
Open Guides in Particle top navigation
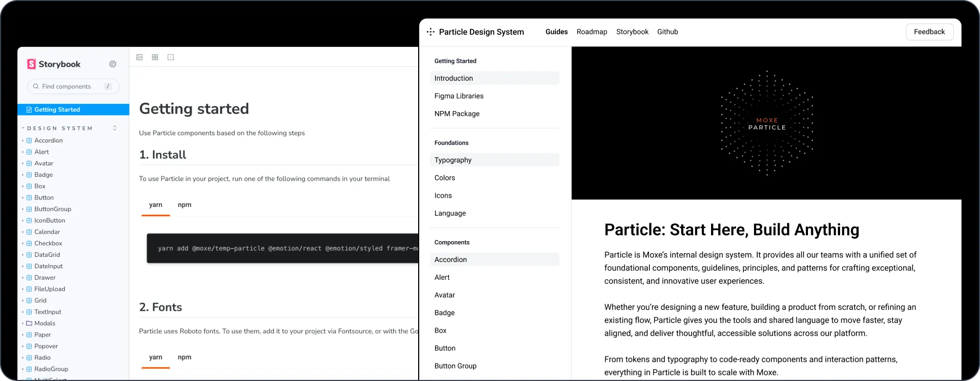556,32
